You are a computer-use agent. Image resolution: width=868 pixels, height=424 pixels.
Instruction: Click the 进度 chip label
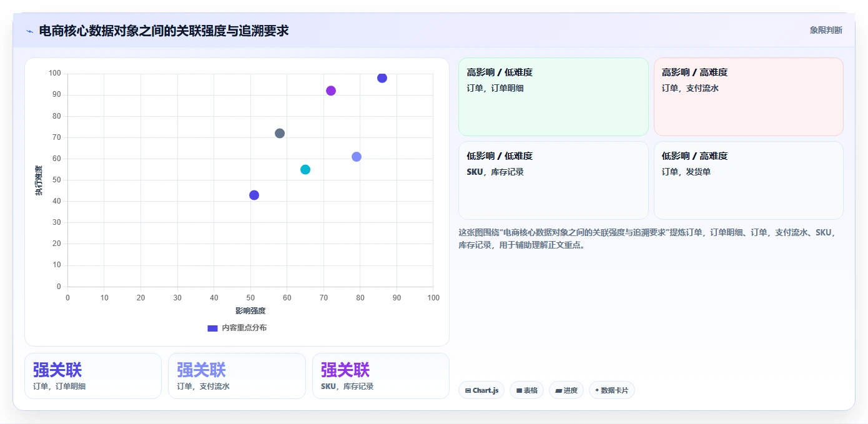click(x=570, y=390)
